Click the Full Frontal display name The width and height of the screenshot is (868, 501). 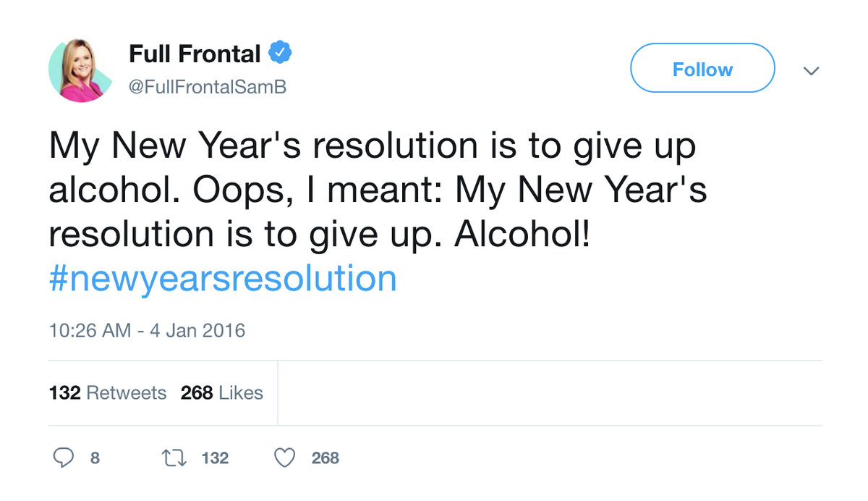click(195, 54)
